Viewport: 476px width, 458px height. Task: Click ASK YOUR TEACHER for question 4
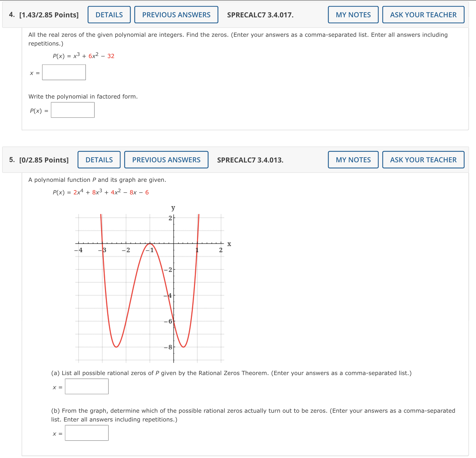point(423,15)
